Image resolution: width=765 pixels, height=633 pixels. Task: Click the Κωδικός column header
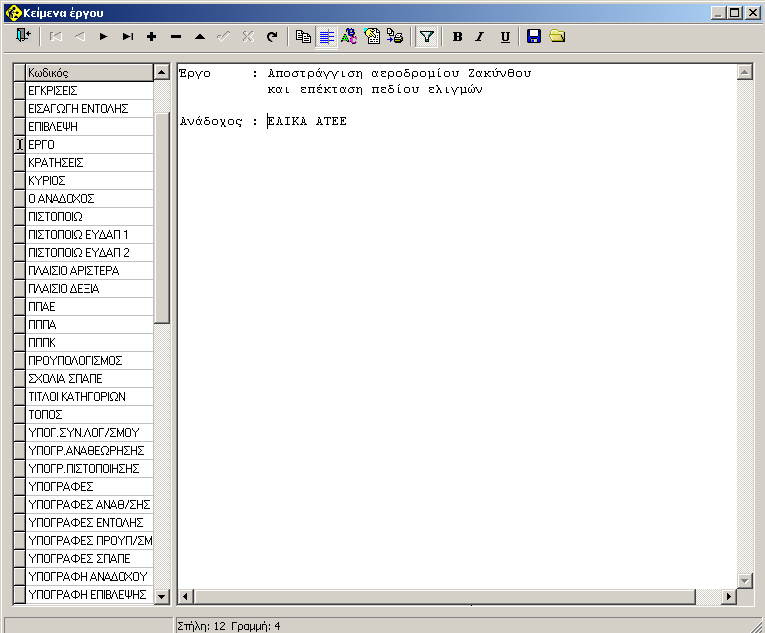coord(89,72)
